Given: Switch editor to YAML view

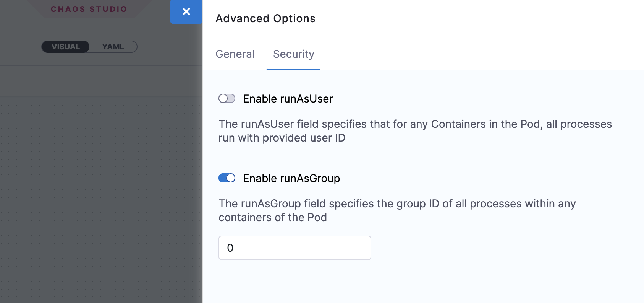Looking at the screenshot, I should (x=113, y=47).
